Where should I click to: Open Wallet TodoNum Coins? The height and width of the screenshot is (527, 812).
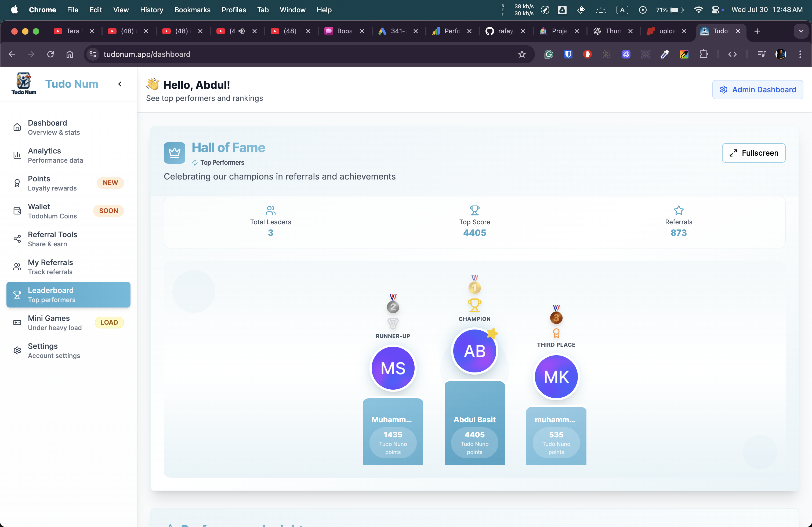(68, 211)
